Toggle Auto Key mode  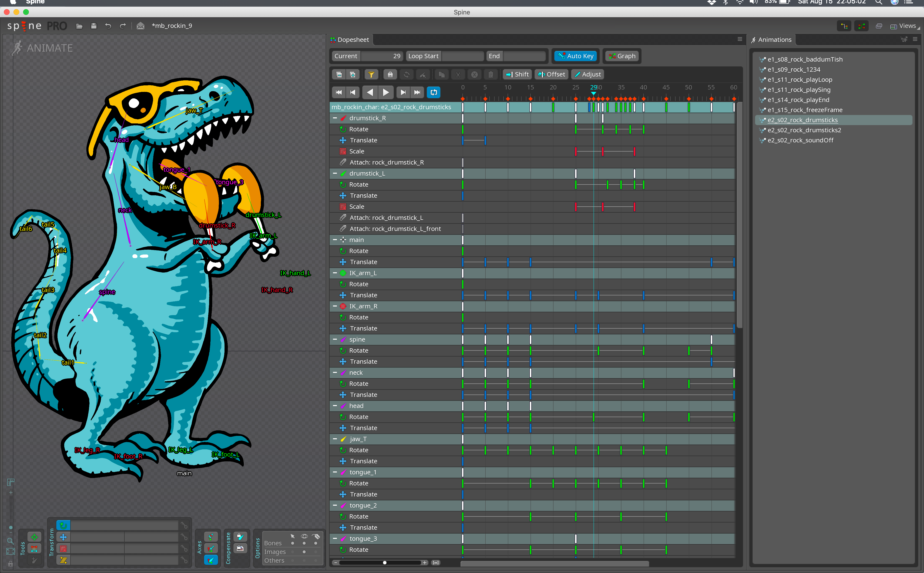coord(575,56)
